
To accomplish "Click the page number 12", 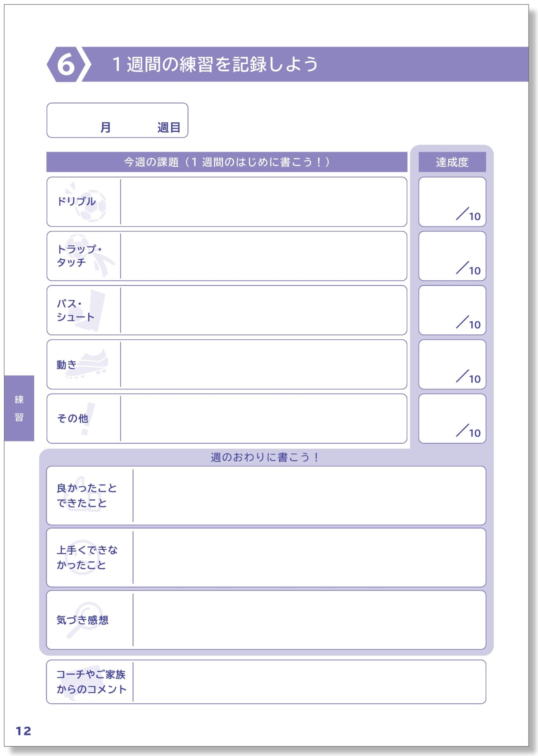I will (23, 731).
